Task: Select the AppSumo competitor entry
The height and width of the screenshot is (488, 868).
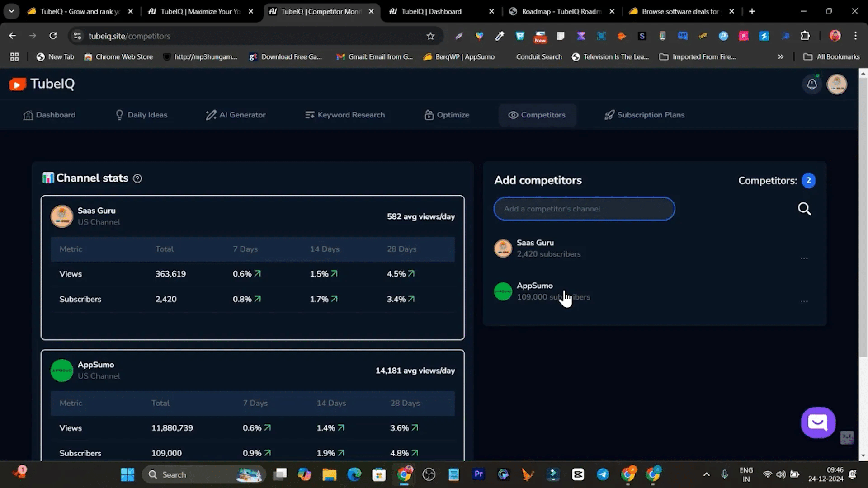Action: [x=535, y=286]
